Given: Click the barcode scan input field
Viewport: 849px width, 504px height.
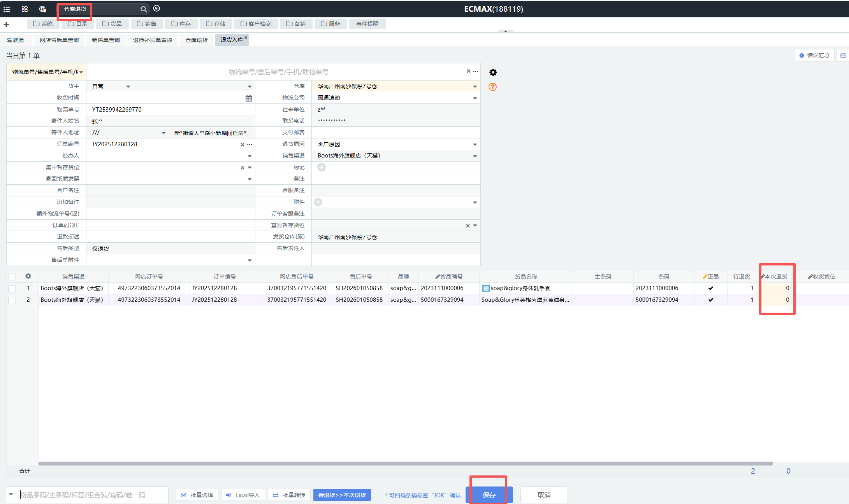Looking at the screenshot, I should (93, 495).
